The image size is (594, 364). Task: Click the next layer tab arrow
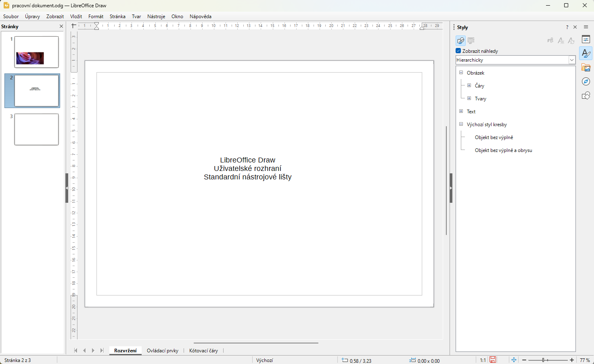pos(93,351)
